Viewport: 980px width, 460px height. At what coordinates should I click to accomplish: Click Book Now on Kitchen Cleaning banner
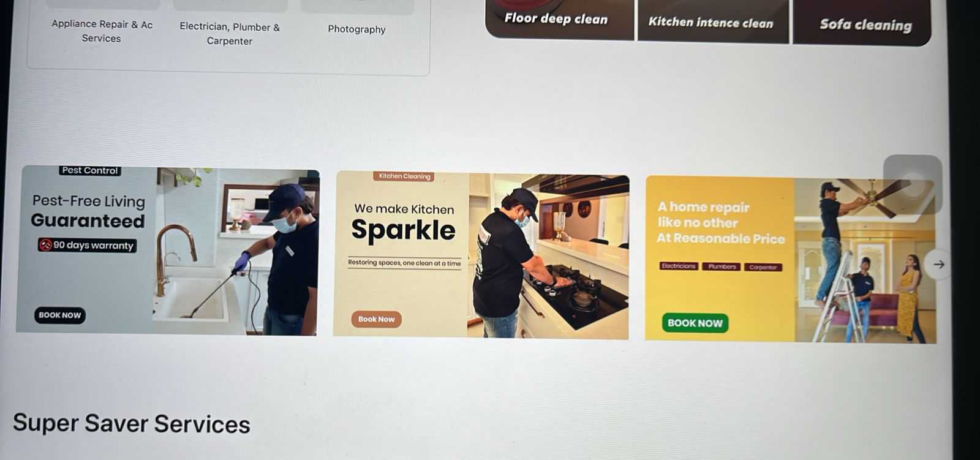tap(376, 319)
